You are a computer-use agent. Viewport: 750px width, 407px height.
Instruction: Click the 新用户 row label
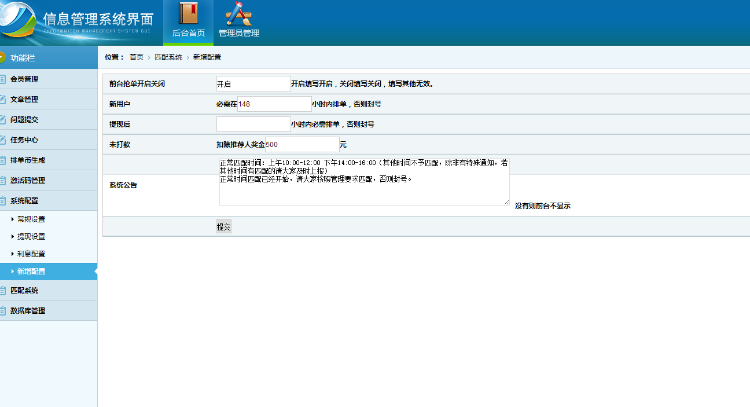pyautogui.click(x=120, y=104)
